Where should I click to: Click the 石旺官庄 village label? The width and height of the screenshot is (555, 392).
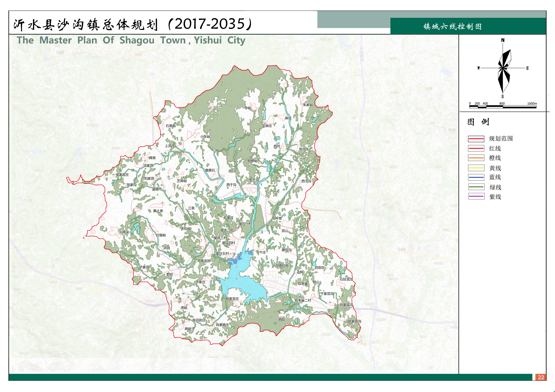pos(346,279)
